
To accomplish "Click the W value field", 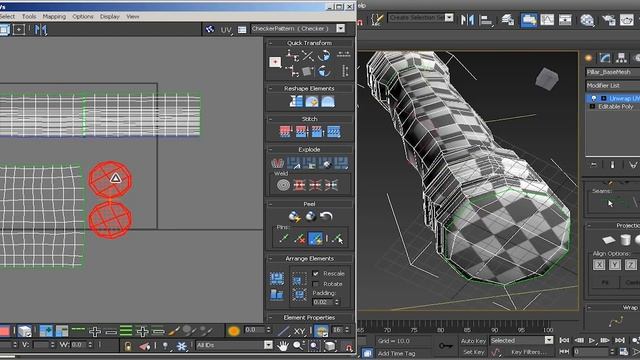I will coord(78,345).
